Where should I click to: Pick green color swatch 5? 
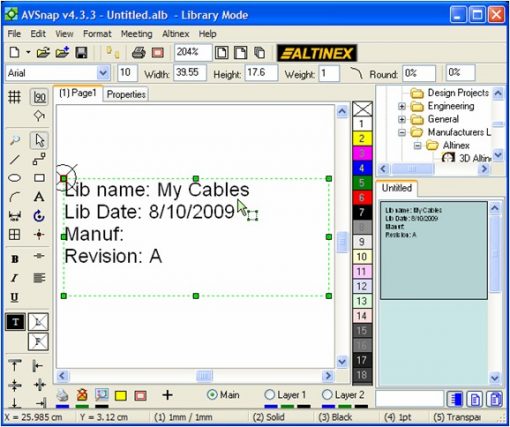coord(362,183)
